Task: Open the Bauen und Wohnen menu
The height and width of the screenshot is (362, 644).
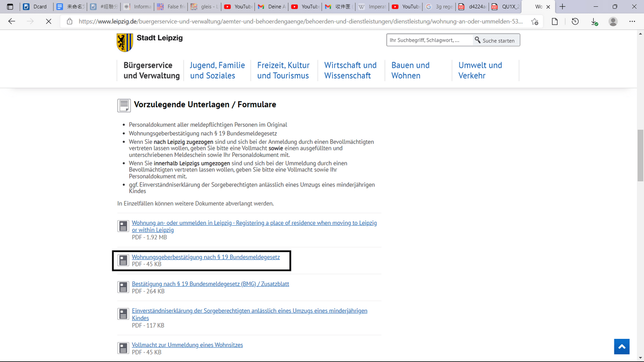Action: 411,70
